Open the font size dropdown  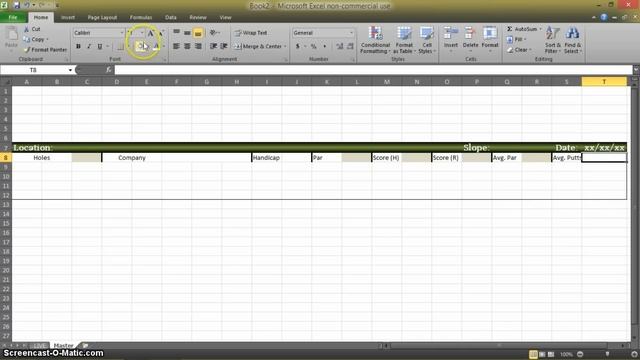tap(142, 33)
